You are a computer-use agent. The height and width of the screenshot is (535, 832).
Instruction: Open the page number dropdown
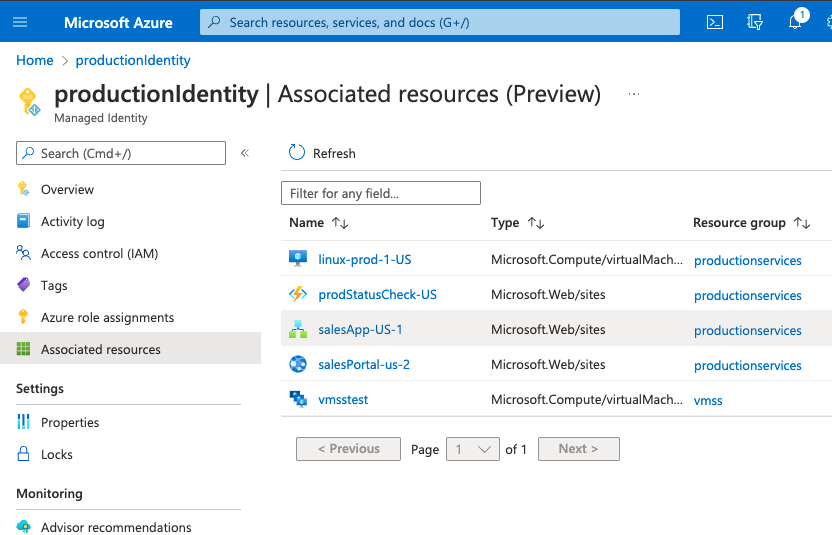(x=473, y=449)
